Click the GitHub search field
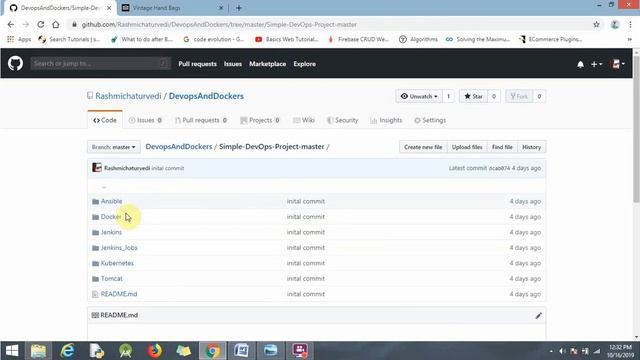The width and height of the screenshot is (640, 360). point(100,63)
